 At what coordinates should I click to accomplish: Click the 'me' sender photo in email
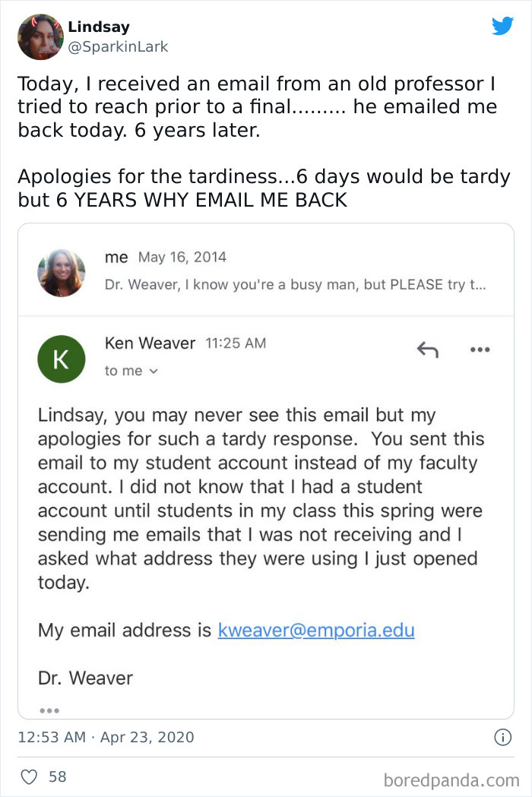pos(61,273)
